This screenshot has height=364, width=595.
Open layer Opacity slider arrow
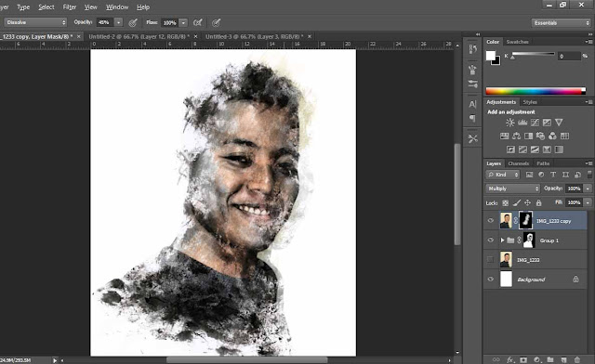[588, 188]
